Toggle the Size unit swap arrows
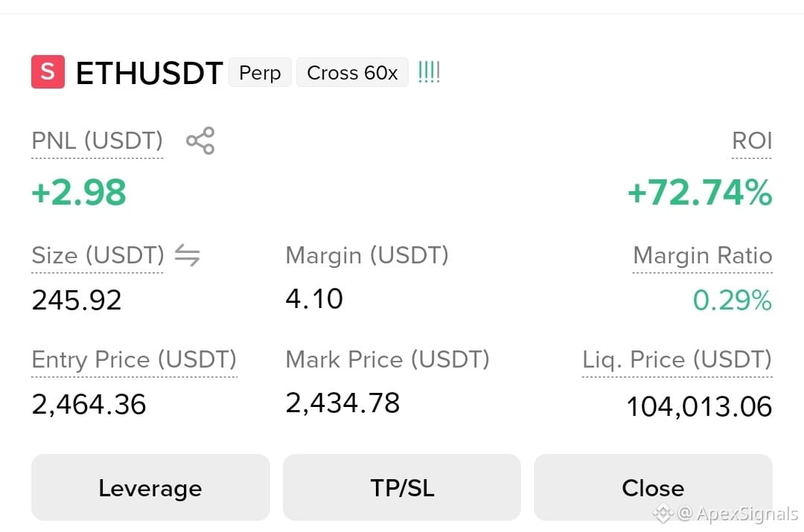Screen dimensions: 804x532 coord(187,255)
